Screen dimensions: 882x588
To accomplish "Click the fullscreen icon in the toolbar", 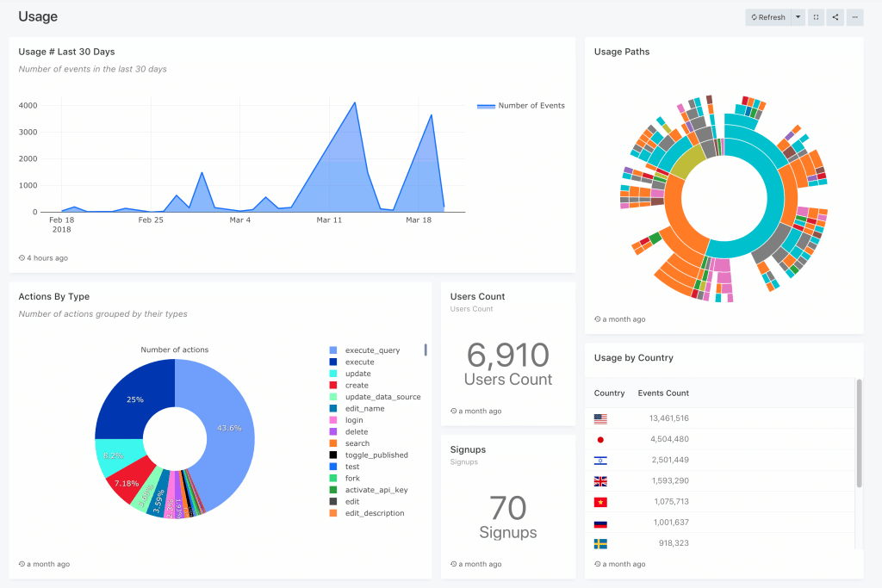I will tap(816, 17).
